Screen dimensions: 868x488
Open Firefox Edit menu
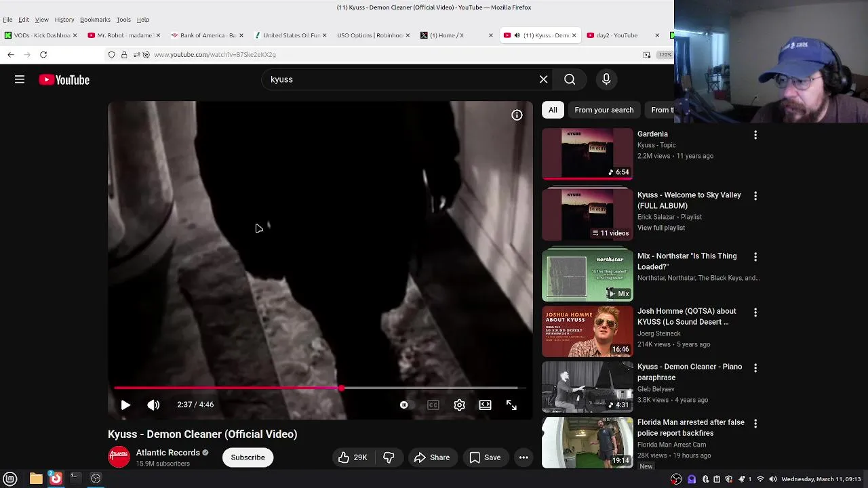[x=24, y=20]
